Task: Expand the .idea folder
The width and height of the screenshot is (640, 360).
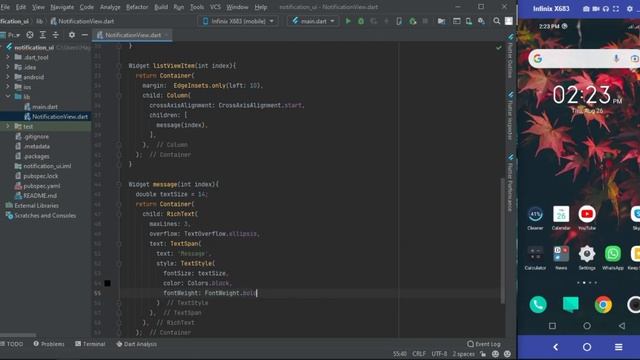Action: point(8,67)
